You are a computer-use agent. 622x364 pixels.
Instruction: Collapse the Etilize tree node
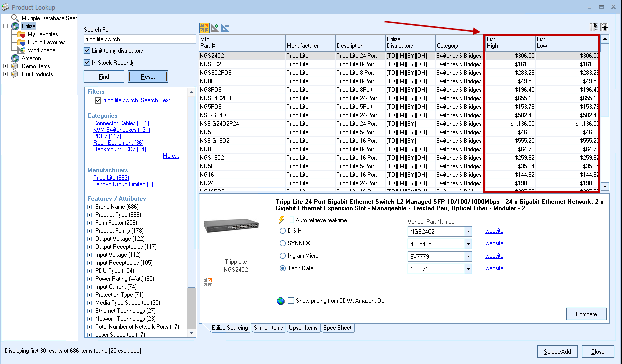pos(5,26)
